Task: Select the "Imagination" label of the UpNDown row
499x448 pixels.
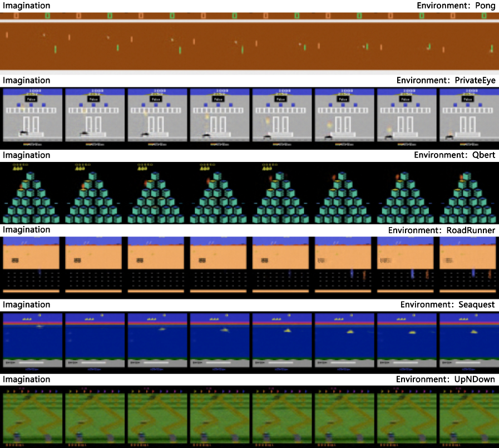Action: [x=26, y=379]
